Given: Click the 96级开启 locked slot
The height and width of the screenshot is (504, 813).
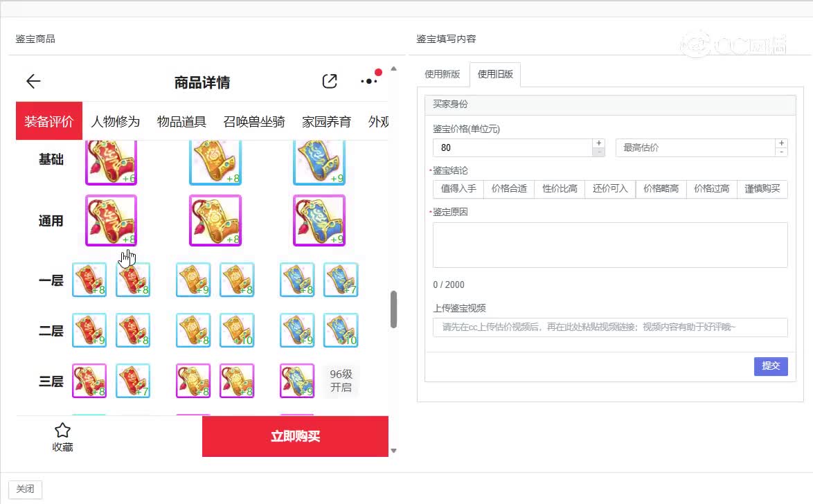Looking at the screenshot, I should pos(341,381).
